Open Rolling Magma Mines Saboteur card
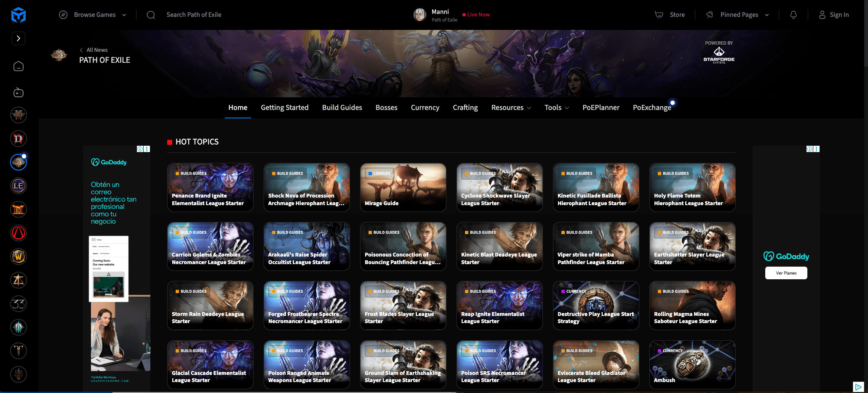Screen dimensions: 868x393 [x=692, y=305]
